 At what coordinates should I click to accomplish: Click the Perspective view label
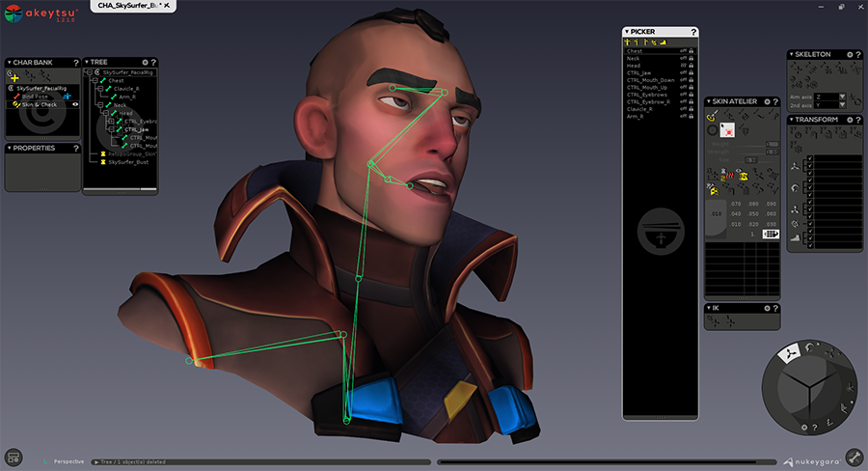tap(68, 461)
